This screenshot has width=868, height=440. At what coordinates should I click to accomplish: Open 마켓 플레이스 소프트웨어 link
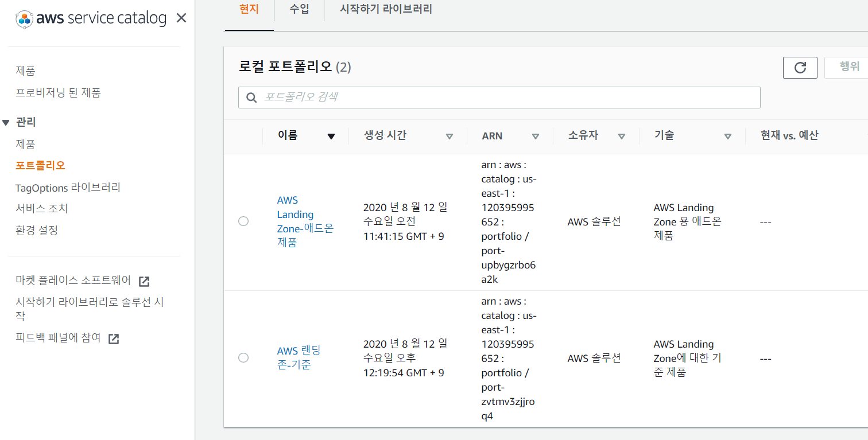tap(73, 281)
